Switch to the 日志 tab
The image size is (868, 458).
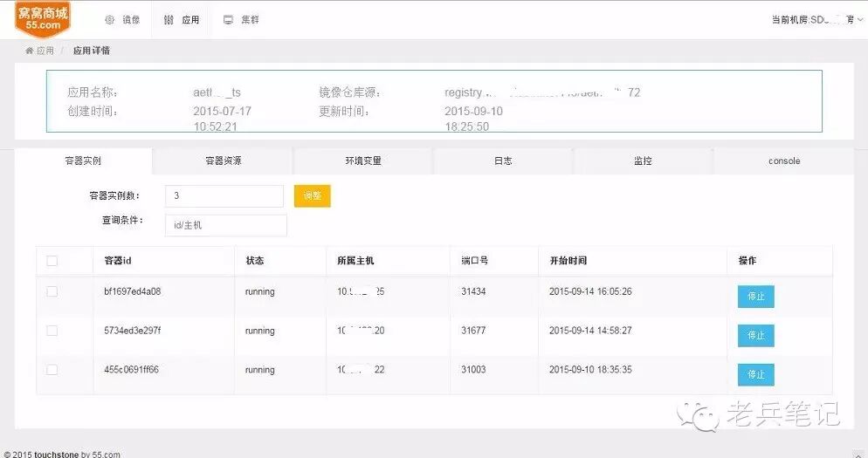(503, 161)
